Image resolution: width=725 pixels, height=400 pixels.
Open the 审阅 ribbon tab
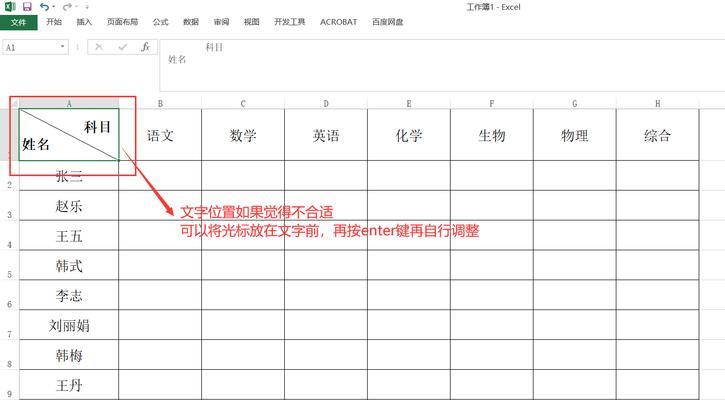221,22
